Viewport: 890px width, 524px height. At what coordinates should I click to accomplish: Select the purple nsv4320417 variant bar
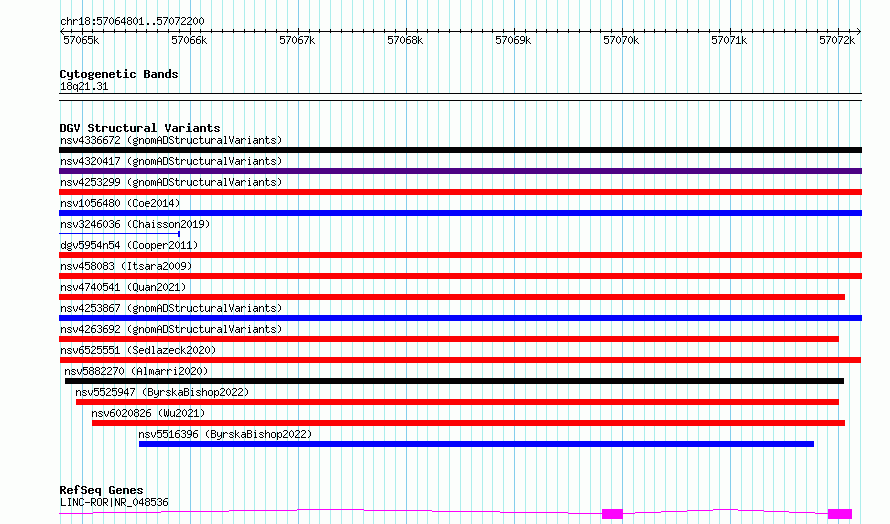460,171
